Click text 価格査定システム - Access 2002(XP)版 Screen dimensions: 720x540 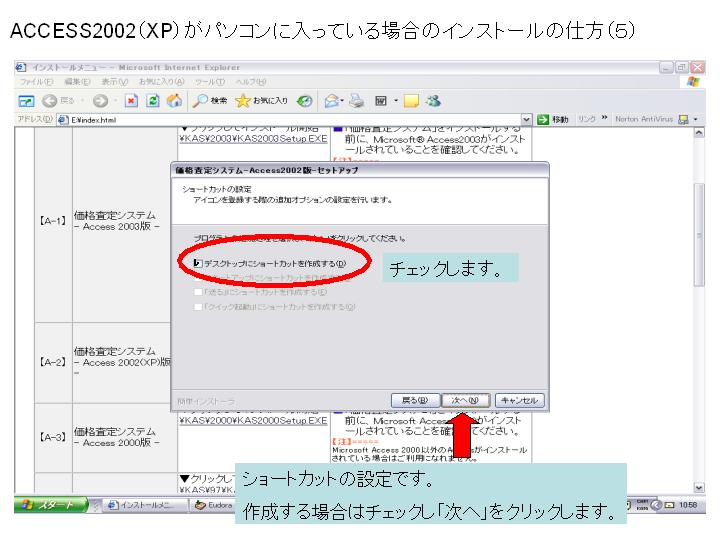pos(122,362)
